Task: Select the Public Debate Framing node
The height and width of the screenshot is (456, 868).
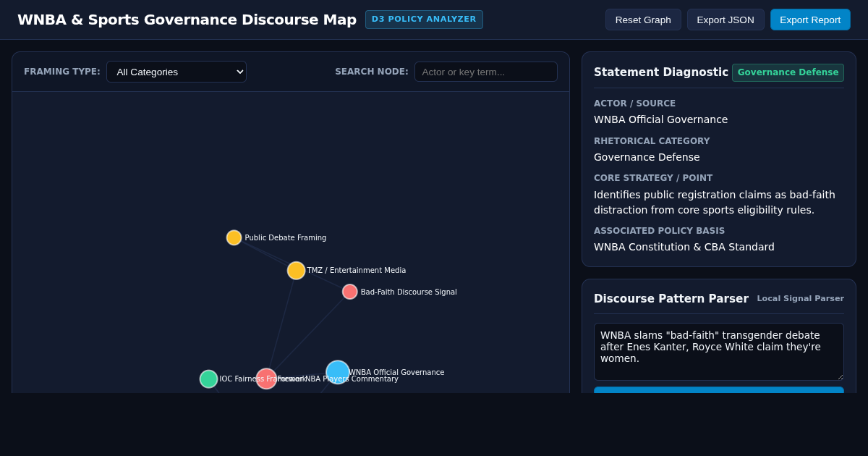Action: tap(234, 237)
